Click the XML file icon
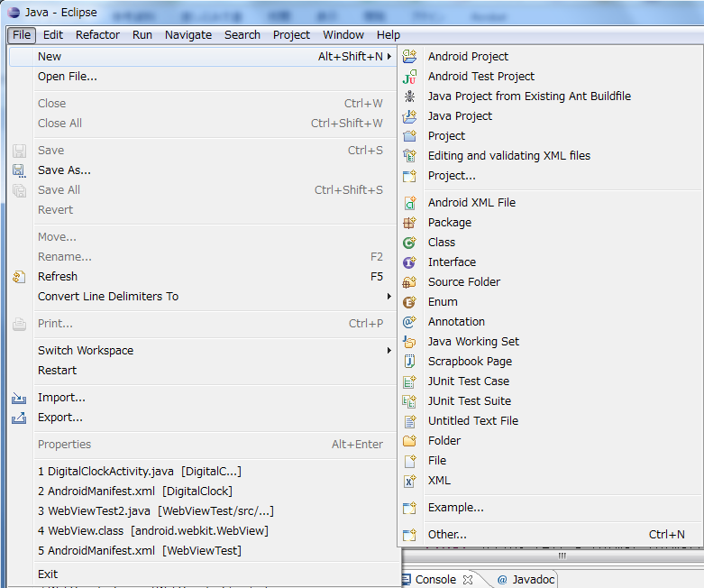 coord(409,481)
